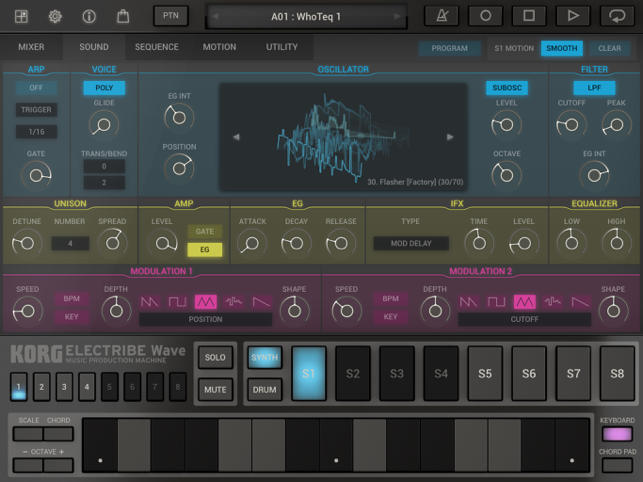The width and height of the screenshot is (643, 482).
Task: Click the SOLO button
Action: (x=215, y=357)
